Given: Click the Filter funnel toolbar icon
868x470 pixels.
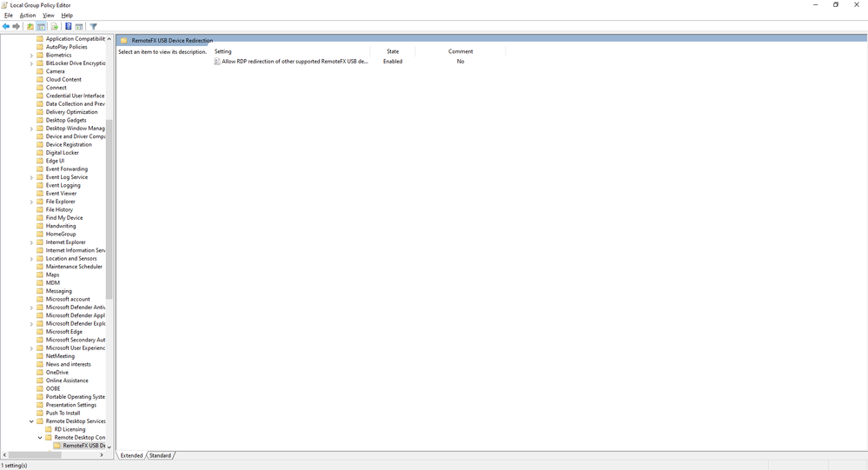Looking at the screenshot, I should (x=94, y=26).
